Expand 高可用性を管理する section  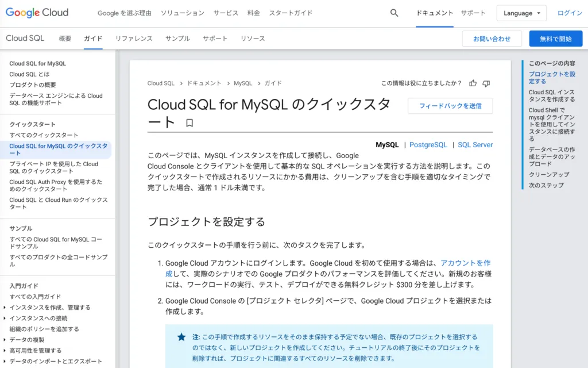coord(5,350)
